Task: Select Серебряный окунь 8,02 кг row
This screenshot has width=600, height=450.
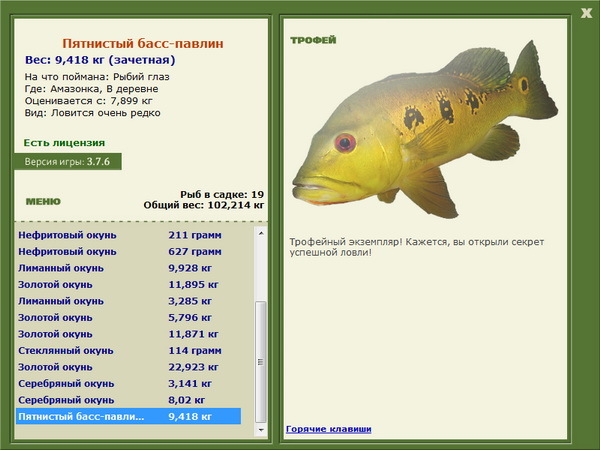Action: [x=129, y=400]
